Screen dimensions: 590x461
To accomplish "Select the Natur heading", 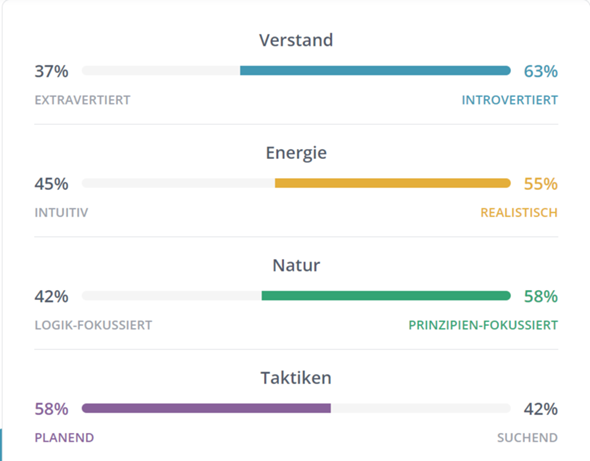I will [296, 265].
